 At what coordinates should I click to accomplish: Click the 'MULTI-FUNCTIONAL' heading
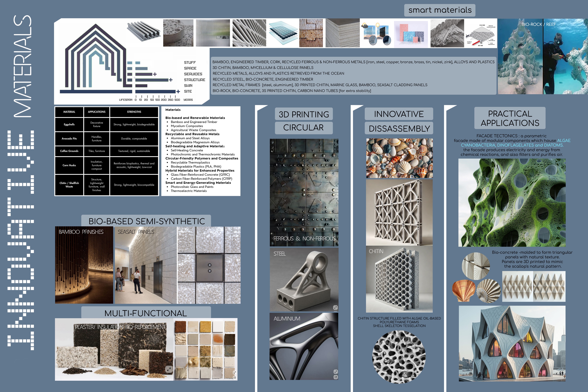pyautogui.click(x=146, y=313)
